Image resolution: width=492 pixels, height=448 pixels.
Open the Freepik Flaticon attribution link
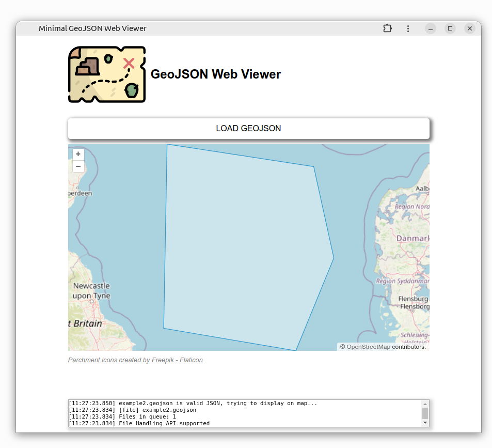click(x=135, y=360)
